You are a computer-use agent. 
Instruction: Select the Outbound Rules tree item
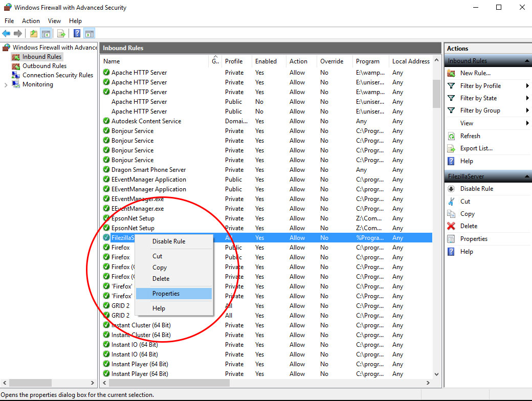click(x=45, y=66)
